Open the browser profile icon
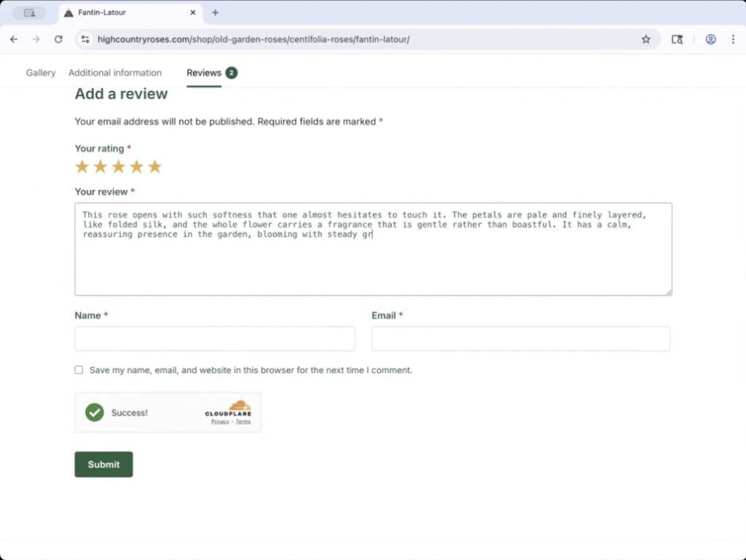 click(x=710, y=39)
